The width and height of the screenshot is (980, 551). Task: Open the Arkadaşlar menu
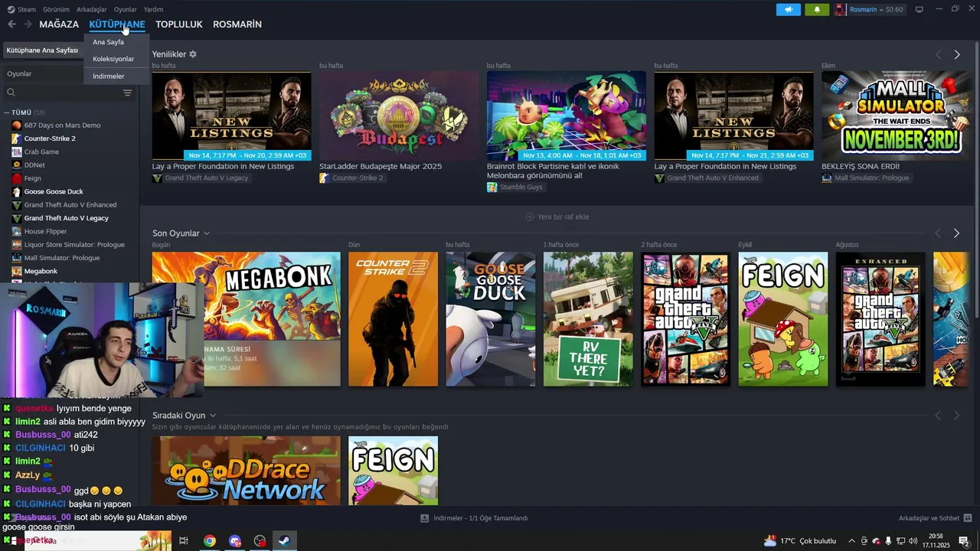click(92, 9)
